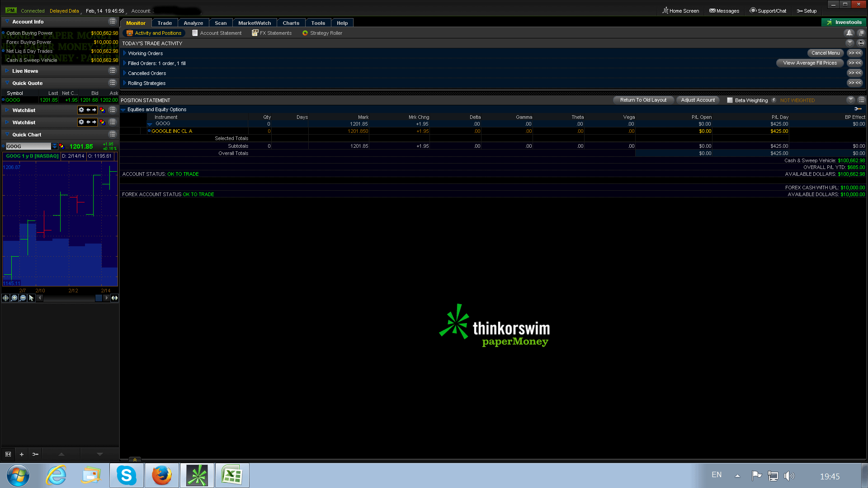Open the Account Statement sub-tab
868x488 pixels.
[x=217, y=33]
